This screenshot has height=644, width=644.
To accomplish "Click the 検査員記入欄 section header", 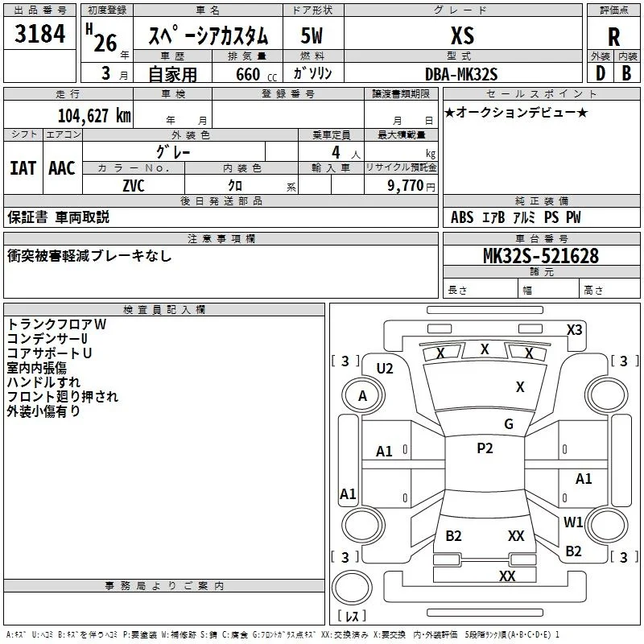I will 164,310.
